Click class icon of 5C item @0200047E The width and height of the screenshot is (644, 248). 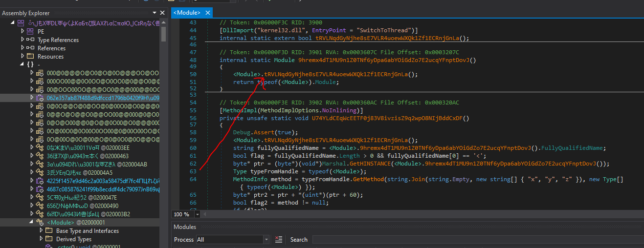(40, 197)
